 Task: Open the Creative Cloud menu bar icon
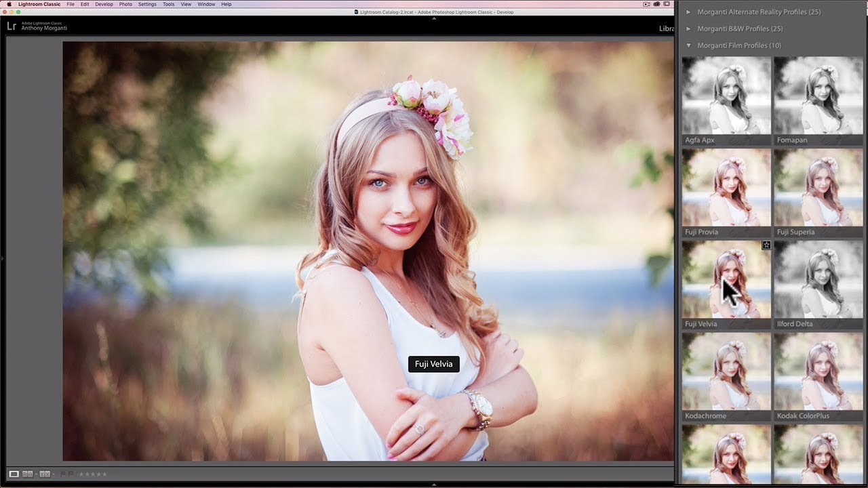(x=657, y=4)
